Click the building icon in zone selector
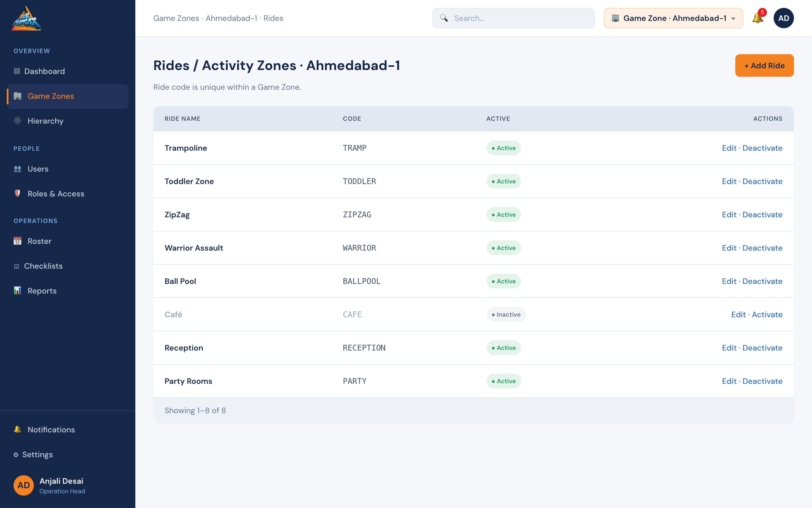This screenshot has width=812, height=508. pyautogui.click(x=615, y=18)
